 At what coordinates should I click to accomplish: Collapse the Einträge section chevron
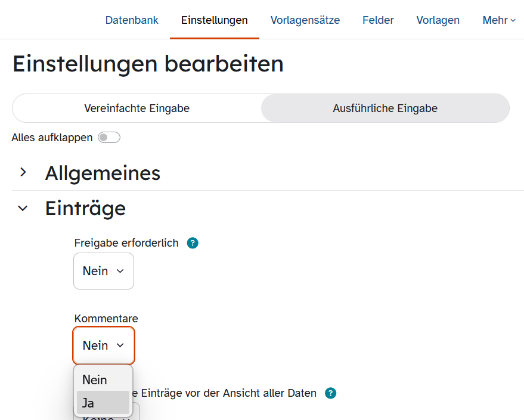point(23,209)
